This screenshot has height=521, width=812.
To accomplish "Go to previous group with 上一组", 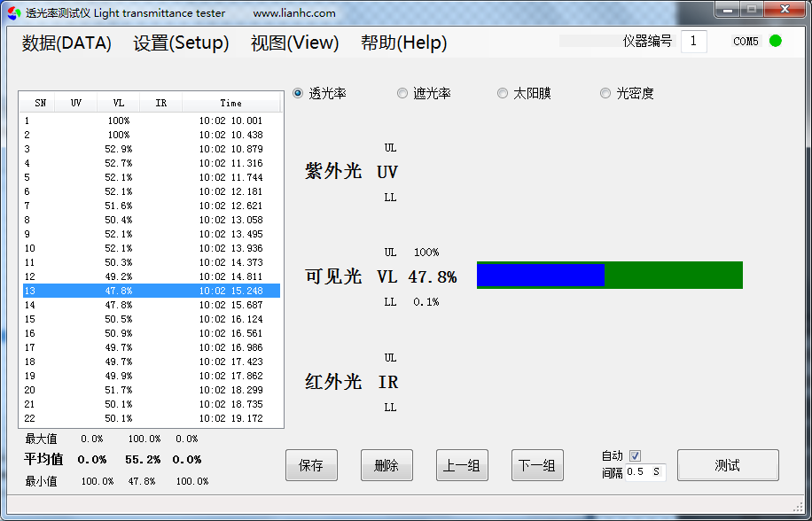I will point(462,465).
